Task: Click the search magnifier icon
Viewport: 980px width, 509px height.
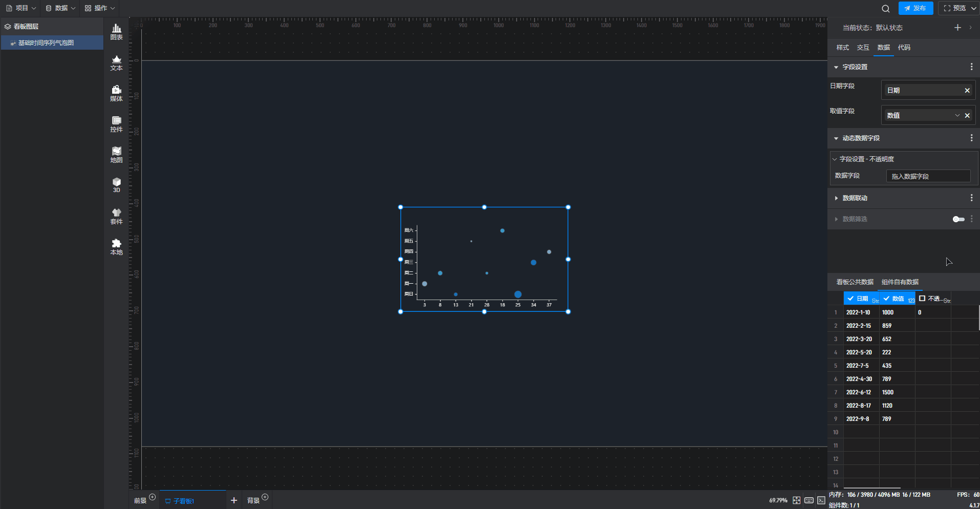Action: point(886,8)
